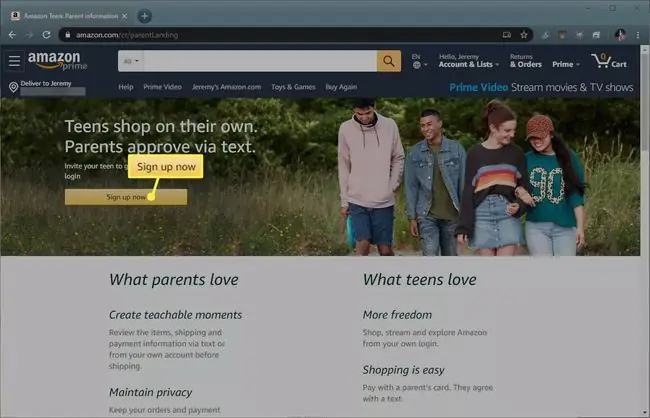The image size is (650, 418).
Task: Click the first extension icon after the star
Action: (545, 35)
